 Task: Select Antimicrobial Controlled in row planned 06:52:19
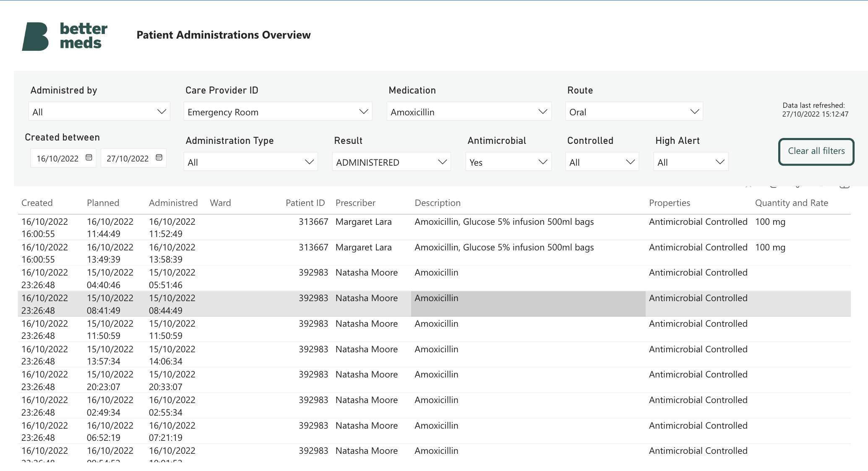698,426
